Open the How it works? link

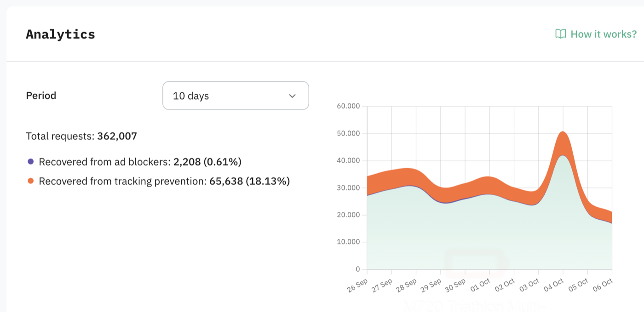[x=596, y=34]
